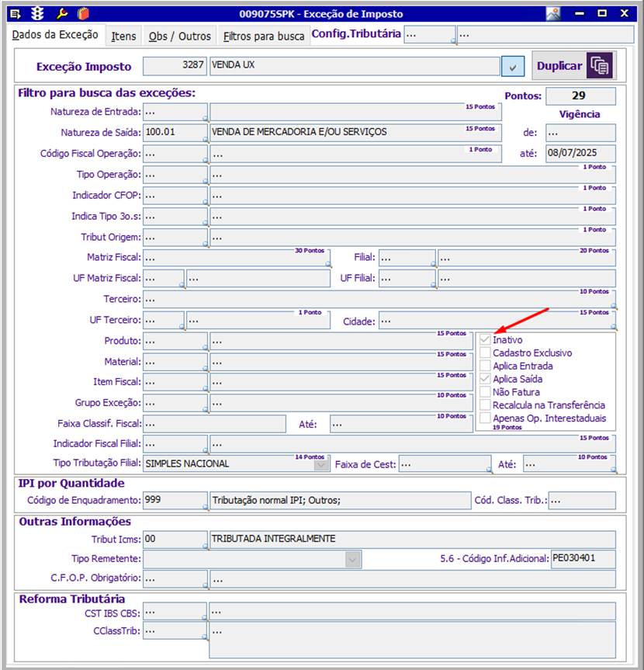
Task: Open lookup for Grupo Exceção field
Action: coord(205,410)
